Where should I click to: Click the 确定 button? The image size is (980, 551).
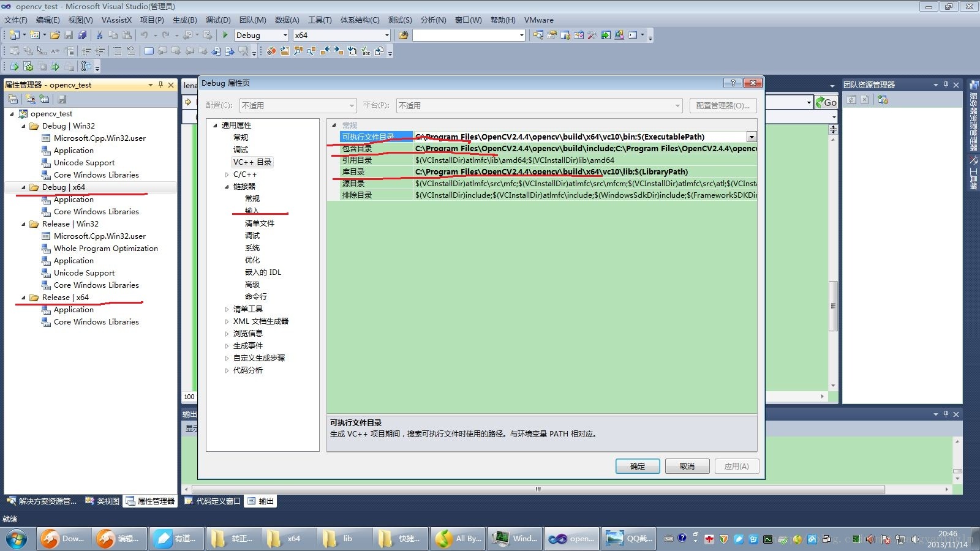click(x=638, y=467)
